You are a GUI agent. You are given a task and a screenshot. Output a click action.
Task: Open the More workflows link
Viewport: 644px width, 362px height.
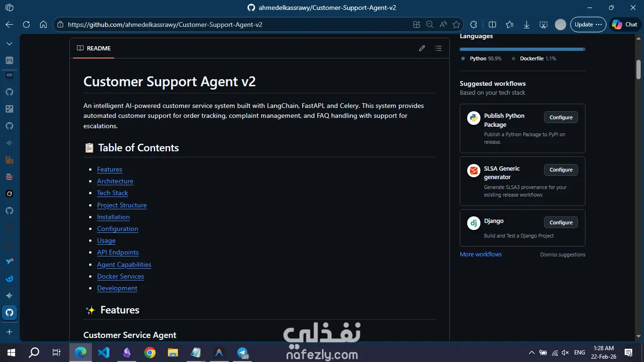tap(480, 254)
